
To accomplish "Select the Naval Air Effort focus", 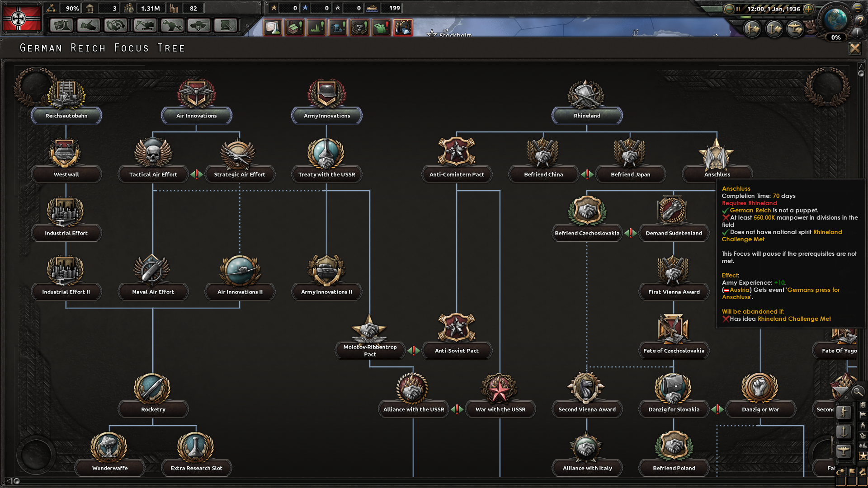I will coord(153,278).
